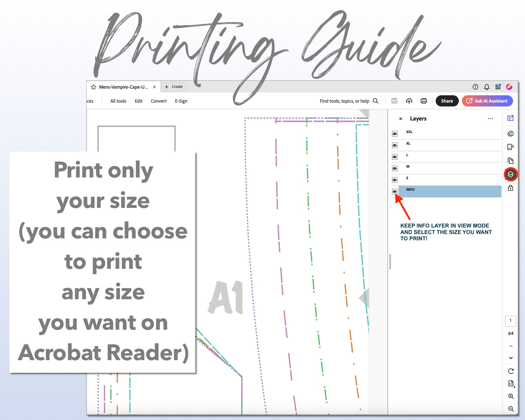The image size is (525, 420).
Task: Go to previous page with up chevron
Action: [511, 346]
